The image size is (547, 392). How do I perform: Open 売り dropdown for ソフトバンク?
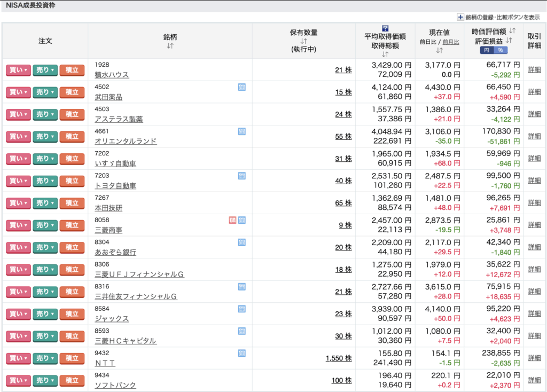point(45,380)
